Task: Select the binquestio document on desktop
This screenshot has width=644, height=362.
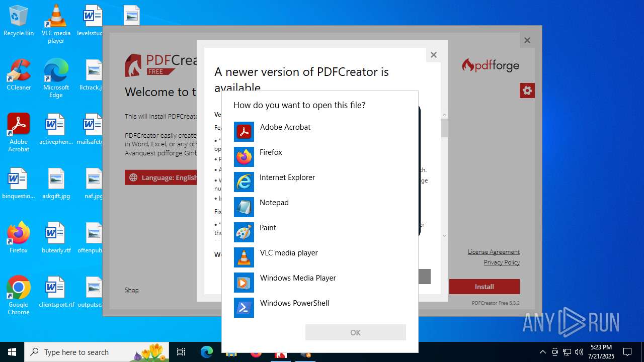Action: click(x=19, y=184)
